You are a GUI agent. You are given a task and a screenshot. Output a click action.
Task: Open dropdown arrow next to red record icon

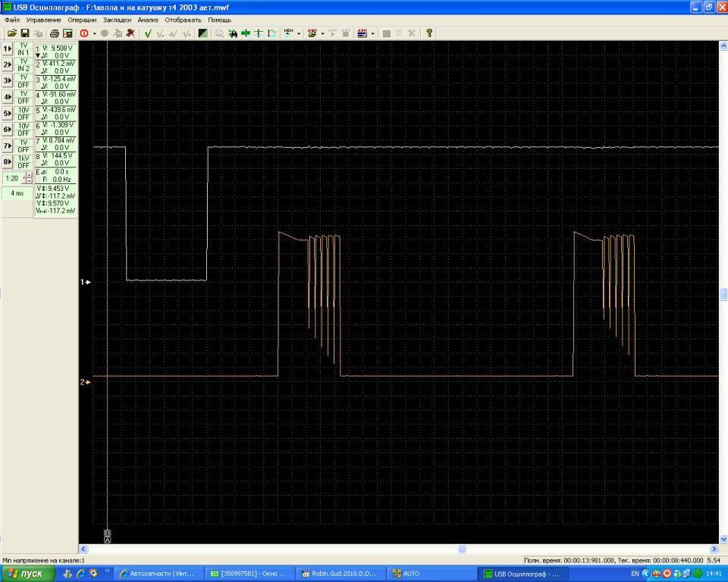[x=94, y=33]
